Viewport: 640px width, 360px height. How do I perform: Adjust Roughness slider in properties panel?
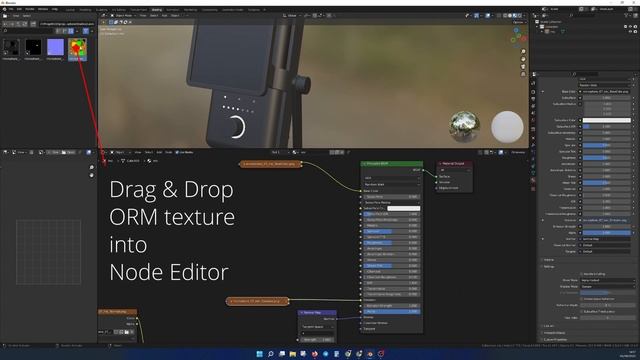coord(607,158)
